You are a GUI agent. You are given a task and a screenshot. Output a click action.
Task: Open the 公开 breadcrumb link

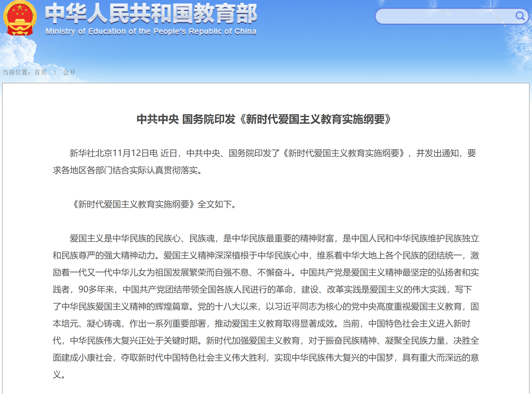[x=69, y=72]
